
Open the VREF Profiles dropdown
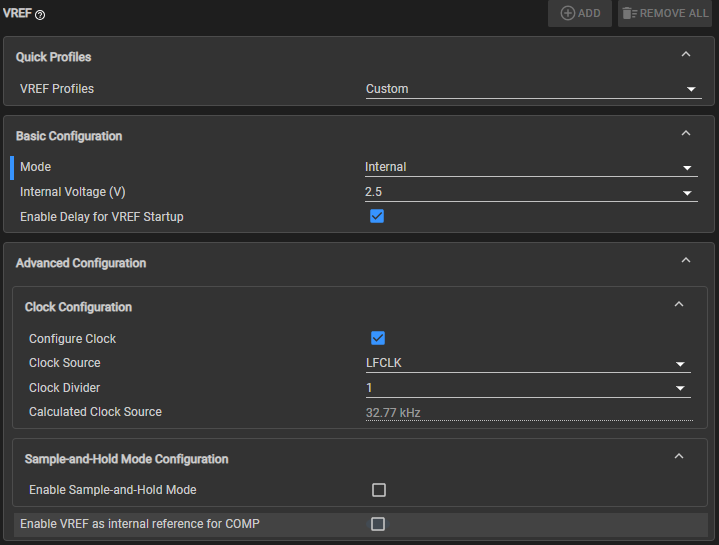point(534,89)
